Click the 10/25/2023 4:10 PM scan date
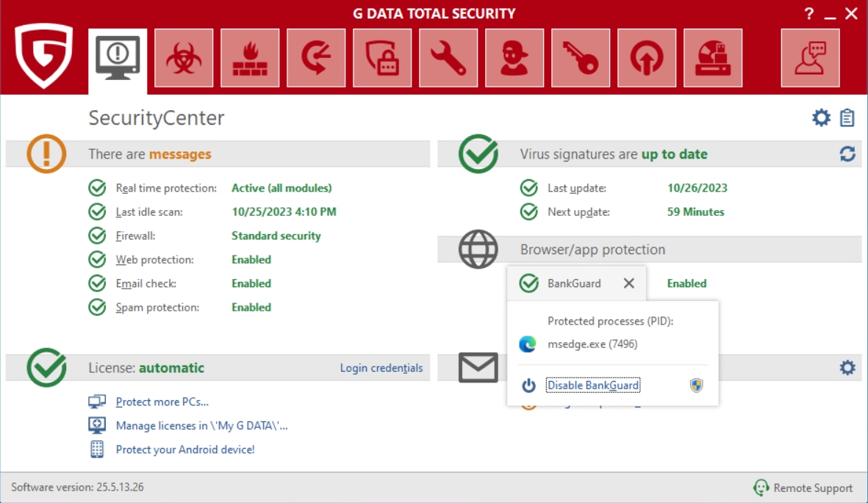This screenshot has height=503, width=868. click(x=284, y=212)
